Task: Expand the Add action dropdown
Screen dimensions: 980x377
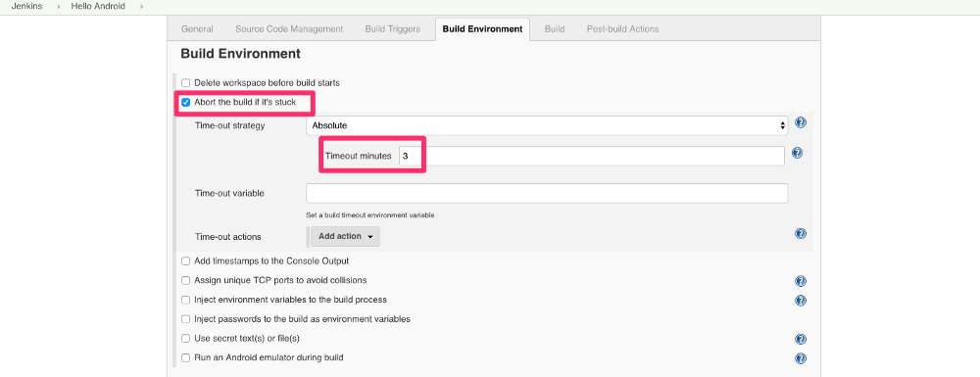Action: click(345, 237)
